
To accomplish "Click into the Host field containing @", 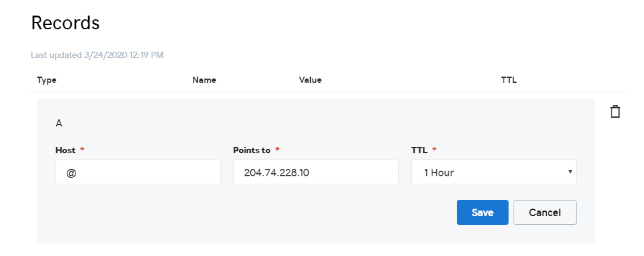I will point(138,173).
